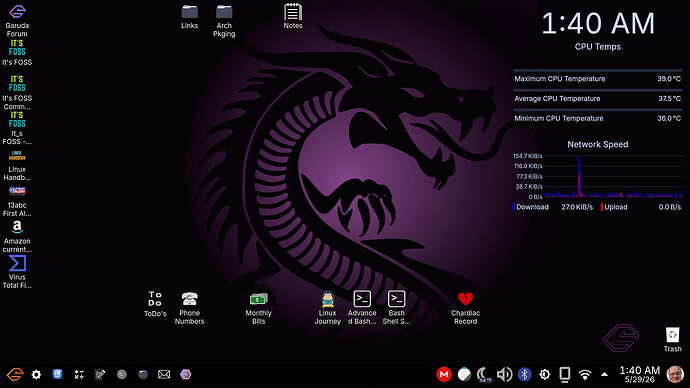The image size is (690, 388).
Task: Open System Settings gear in the taskbar
Action: (x=36, y=374)
